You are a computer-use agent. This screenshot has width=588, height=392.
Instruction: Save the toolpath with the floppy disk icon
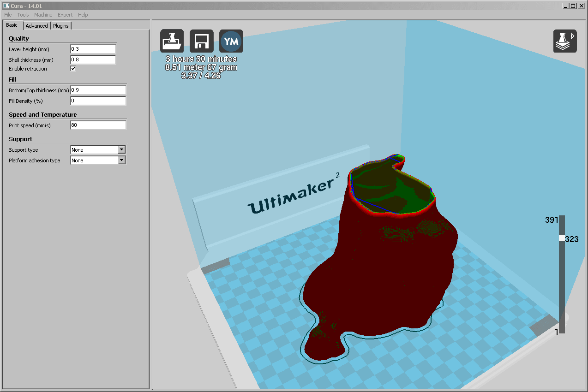click(x=201, y=41)
